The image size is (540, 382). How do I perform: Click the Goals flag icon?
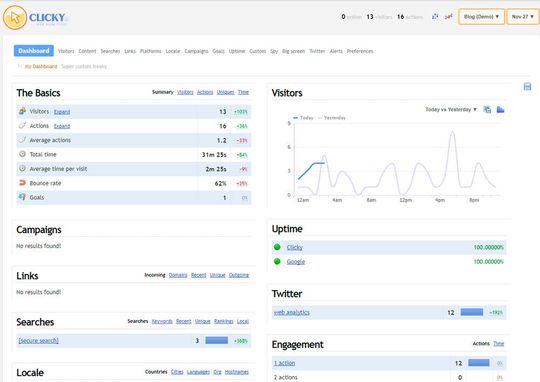pos(22,197)
